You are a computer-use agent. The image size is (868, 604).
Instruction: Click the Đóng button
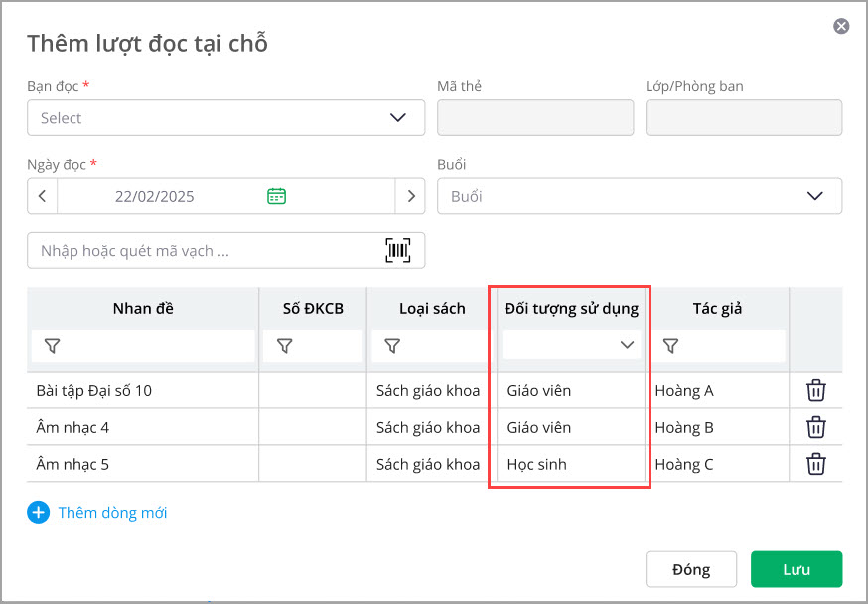[x=691, y=569]
